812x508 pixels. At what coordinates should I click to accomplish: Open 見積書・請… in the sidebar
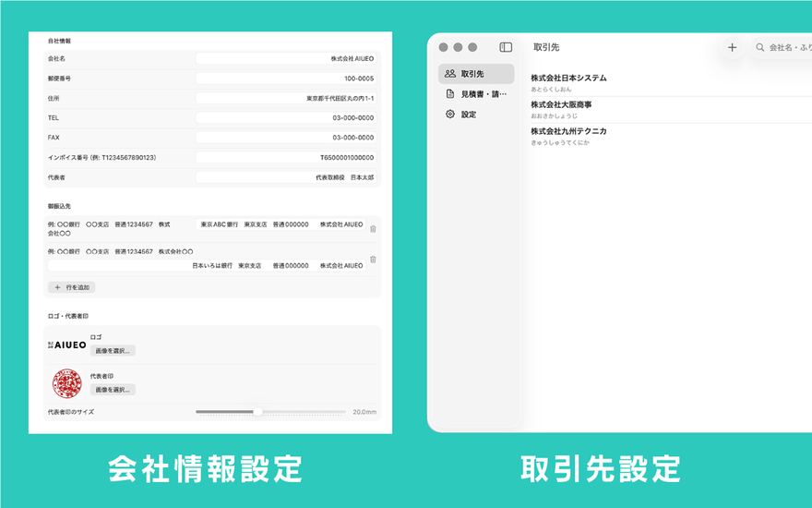(x=476, y=94)
